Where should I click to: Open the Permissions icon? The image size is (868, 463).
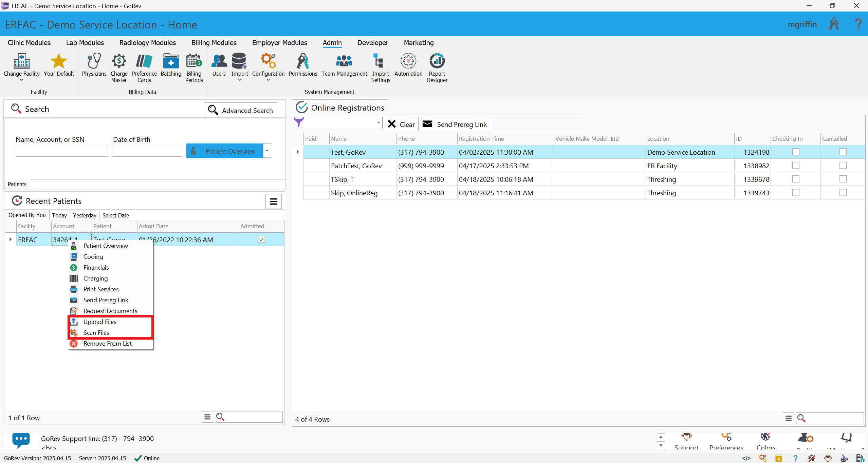[x=303, y=65]
